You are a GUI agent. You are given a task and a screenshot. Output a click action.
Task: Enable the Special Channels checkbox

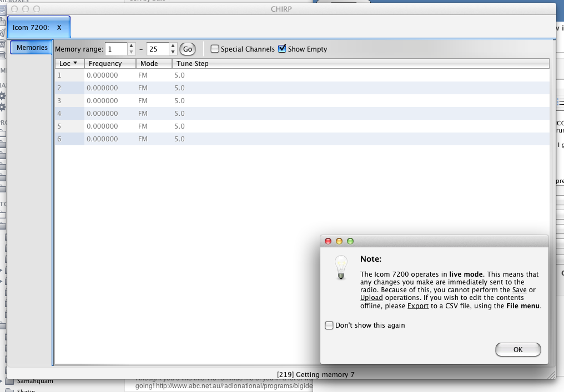214,49
